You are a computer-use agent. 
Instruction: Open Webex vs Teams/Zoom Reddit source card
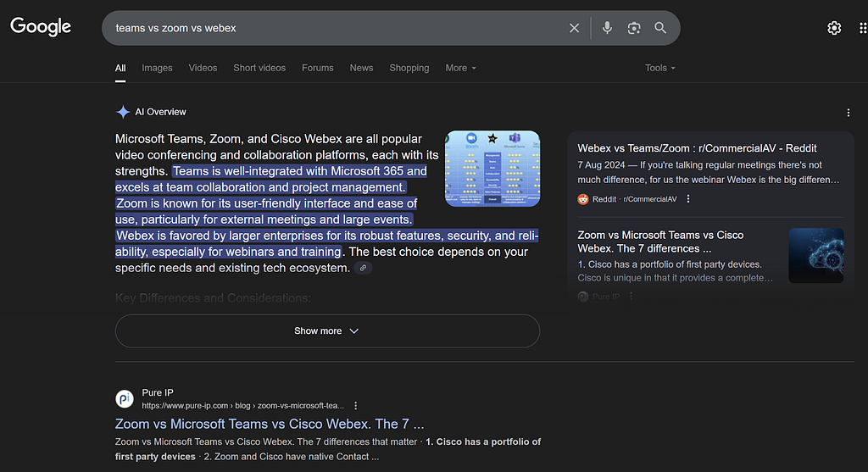pyautogui.click(x=697, y=148)
